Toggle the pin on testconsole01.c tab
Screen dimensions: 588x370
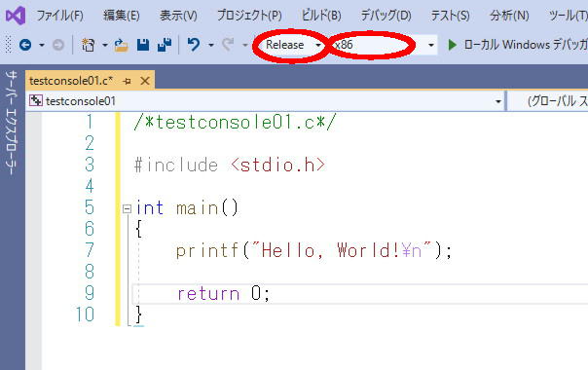tap(128, 81)
